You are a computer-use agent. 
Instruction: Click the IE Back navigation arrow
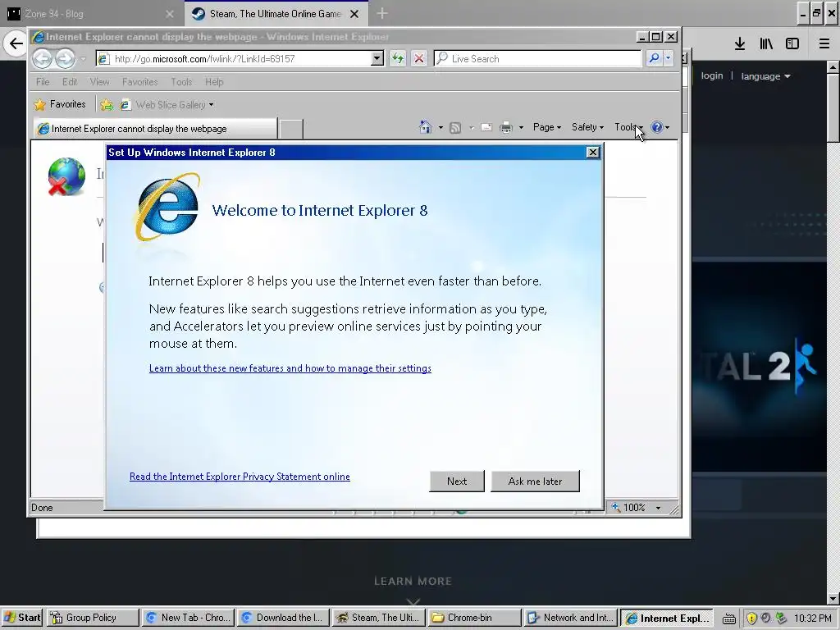point(43,58)
